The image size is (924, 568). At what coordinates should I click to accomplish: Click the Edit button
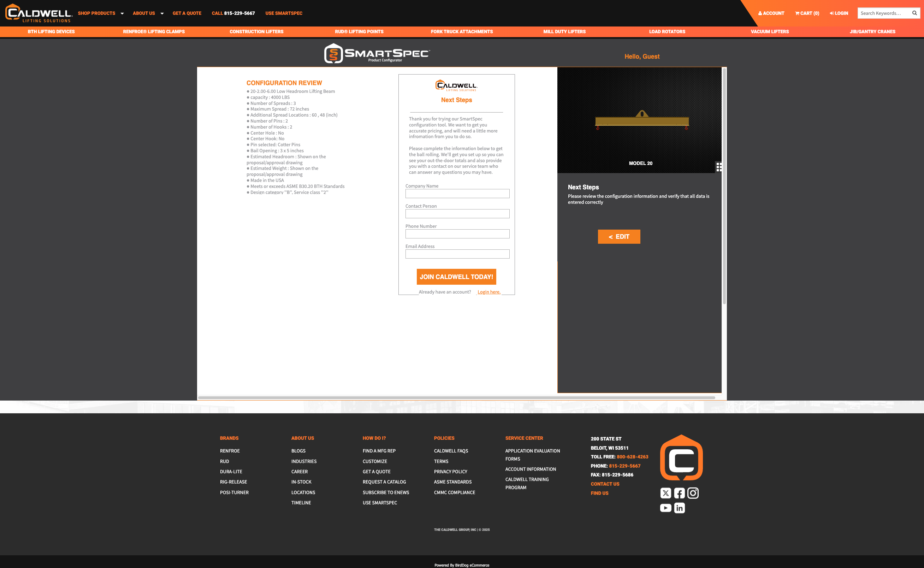coord(618,237)
